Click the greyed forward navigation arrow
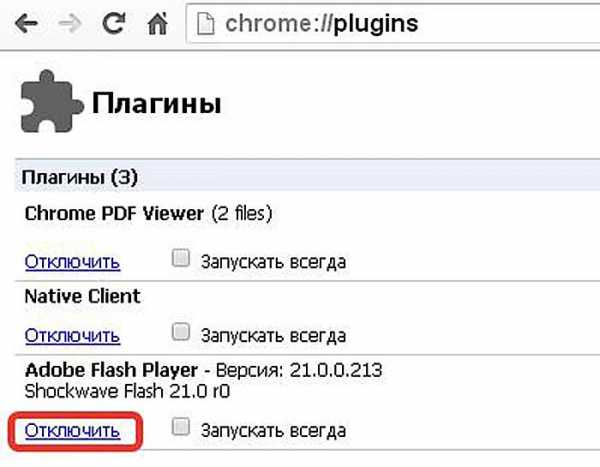The image size is (600, 467). (70, 24)
